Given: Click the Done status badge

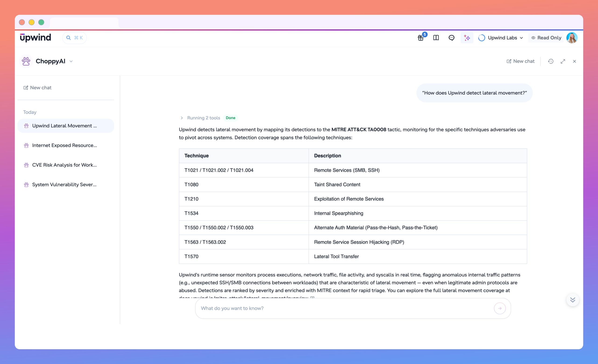Looking at the screenshot, I should (230, 118).
